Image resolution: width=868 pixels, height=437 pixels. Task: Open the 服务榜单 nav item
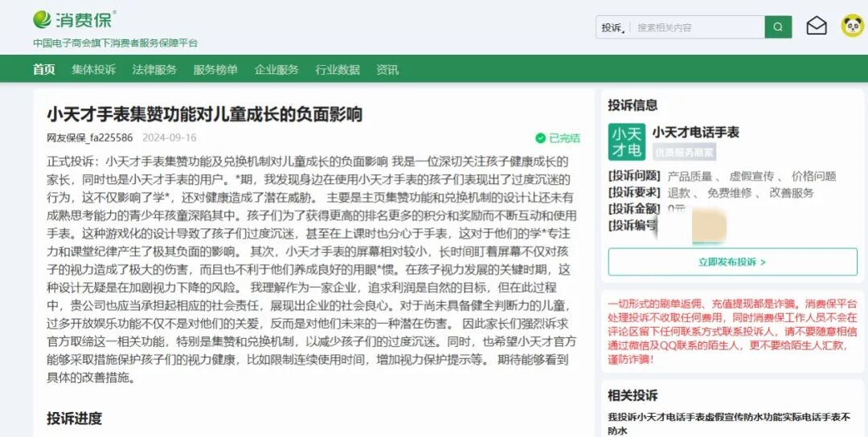click(x=215, y=70)
